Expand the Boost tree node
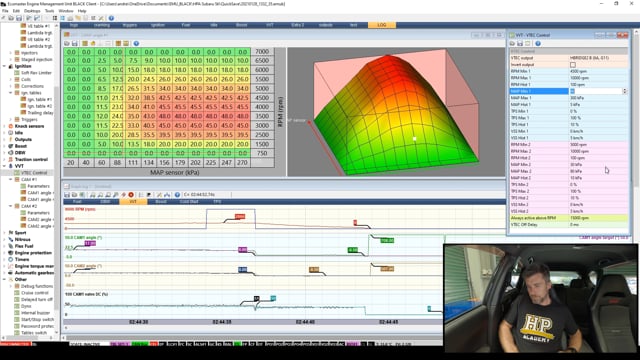The image size is (640, 360). pyautogui.click(x=4, y=146)
